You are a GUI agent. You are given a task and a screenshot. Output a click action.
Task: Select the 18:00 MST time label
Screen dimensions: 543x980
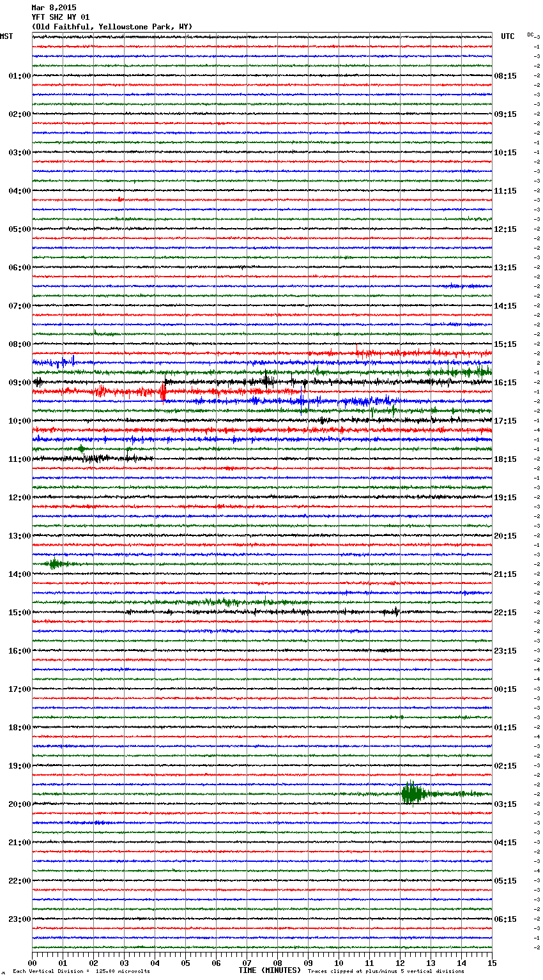20,728
